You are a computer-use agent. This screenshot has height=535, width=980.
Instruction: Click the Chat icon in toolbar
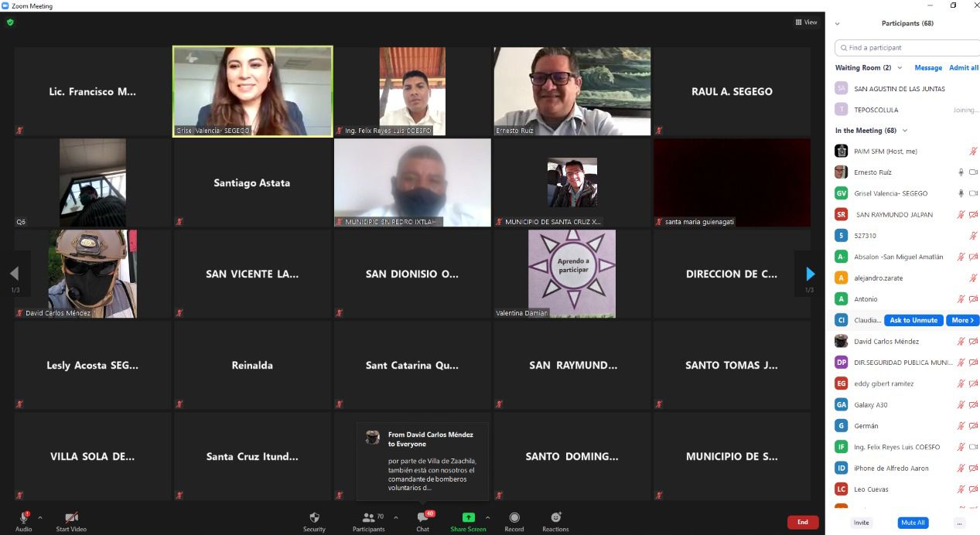(x=422, y=518)
